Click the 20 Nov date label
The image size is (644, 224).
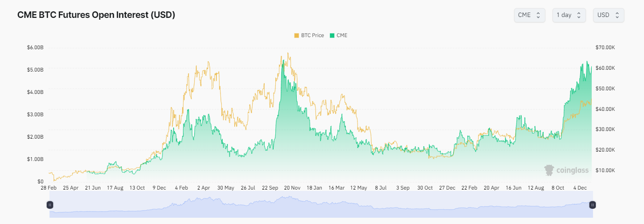[x=292, y=188]
